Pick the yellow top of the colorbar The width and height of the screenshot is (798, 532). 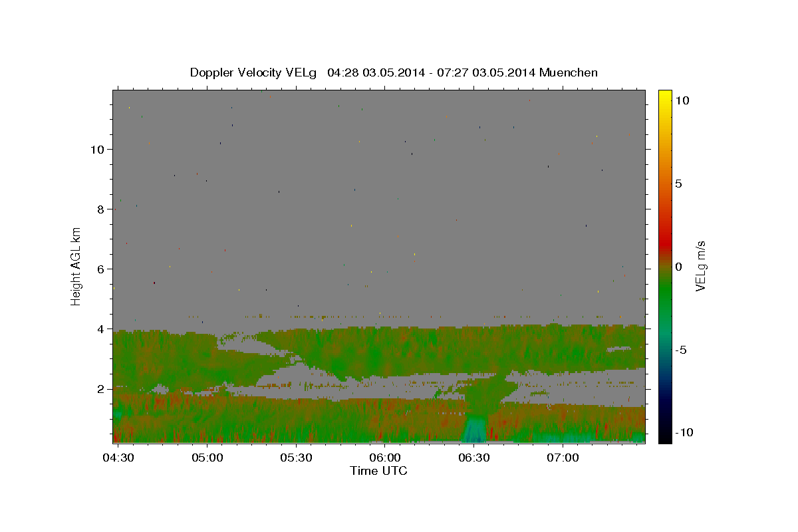[665, 94]
